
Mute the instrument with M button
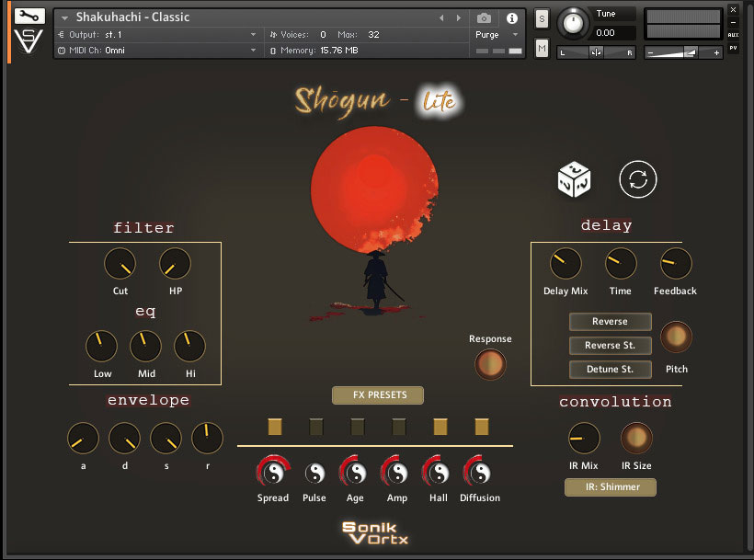click(542, 48)
